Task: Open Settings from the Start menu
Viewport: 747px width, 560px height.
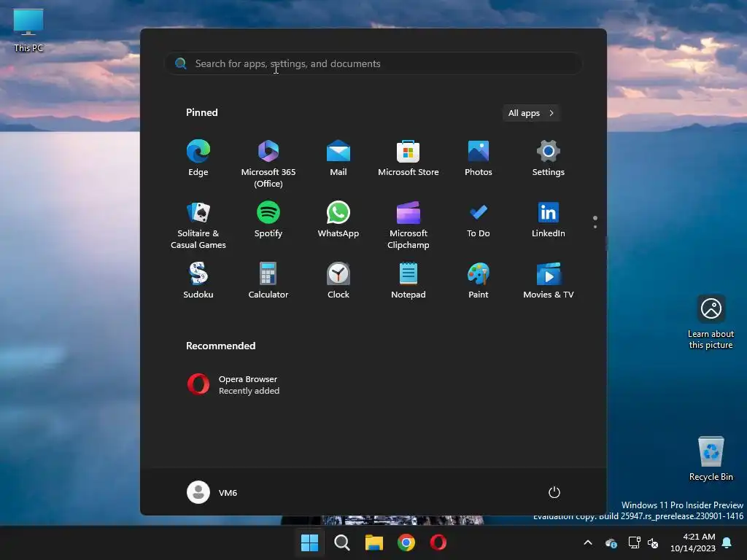Action: tap(549, 158)
